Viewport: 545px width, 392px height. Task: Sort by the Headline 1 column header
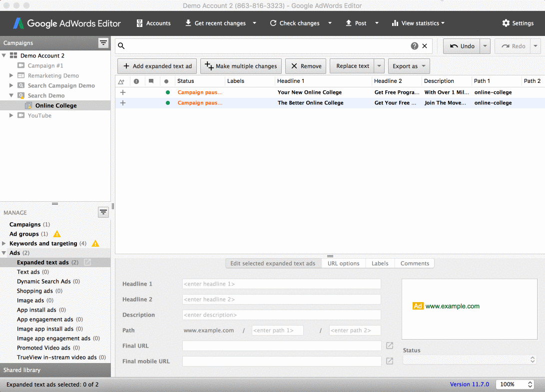(x=323, y=81)
